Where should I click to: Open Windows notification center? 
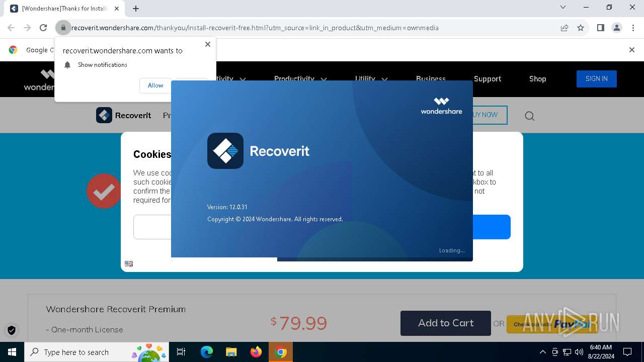pos(627,352)
